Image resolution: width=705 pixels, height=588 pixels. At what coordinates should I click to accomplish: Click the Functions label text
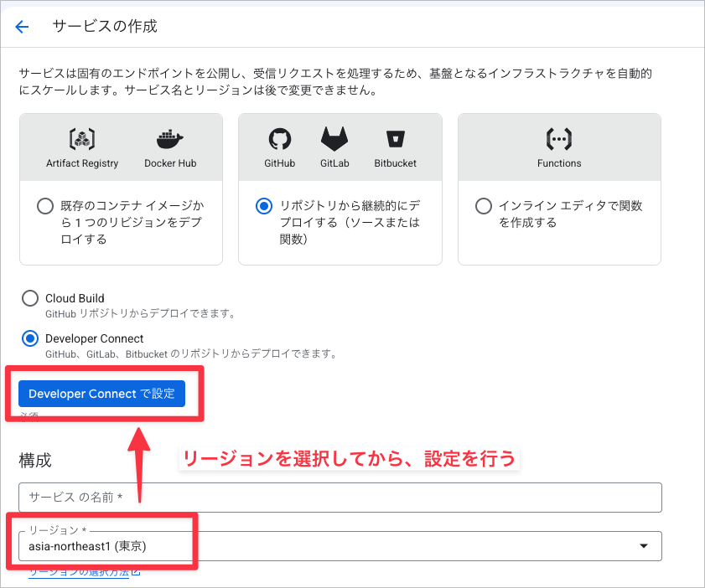(x=559, y=163)
